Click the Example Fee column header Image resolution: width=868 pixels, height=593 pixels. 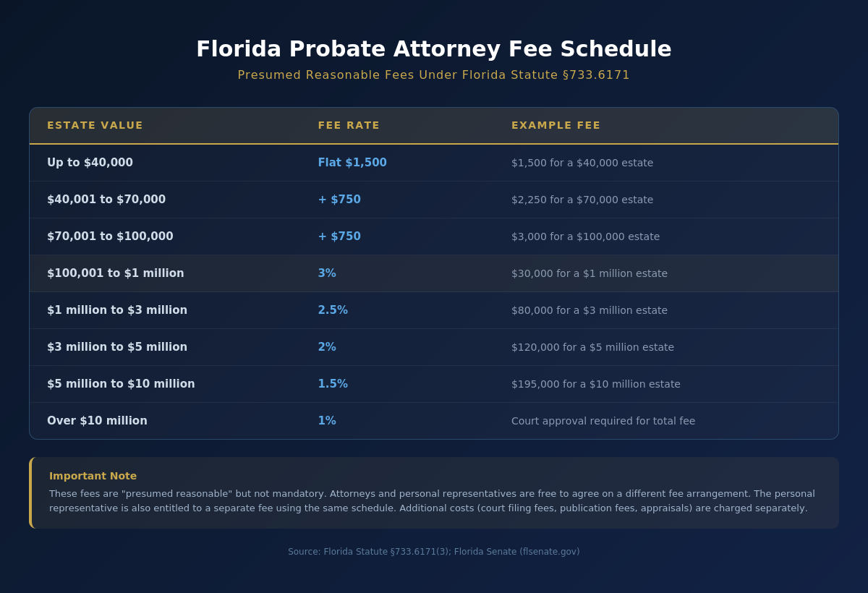(x=556, y=125)
